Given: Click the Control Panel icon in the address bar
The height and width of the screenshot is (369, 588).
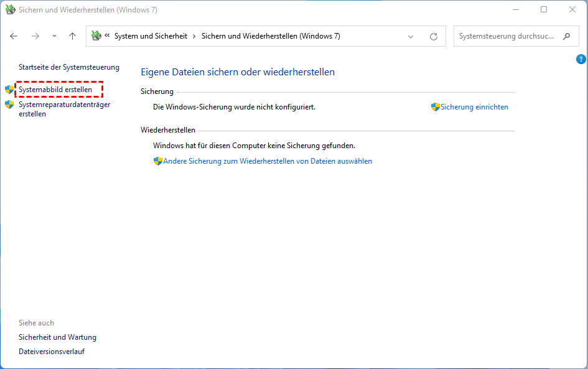Looking at the screenshot, I should (x=96, y=36).
